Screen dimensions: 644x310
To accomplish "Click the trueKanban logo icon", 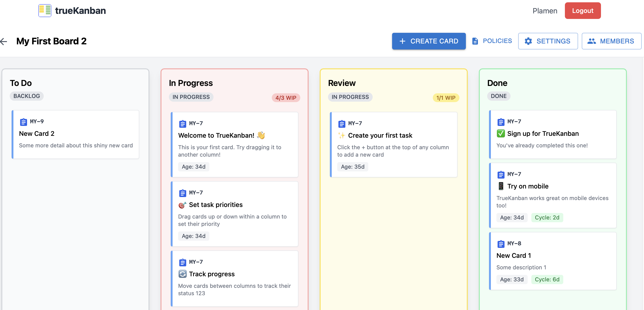I will tap(45, 11).
